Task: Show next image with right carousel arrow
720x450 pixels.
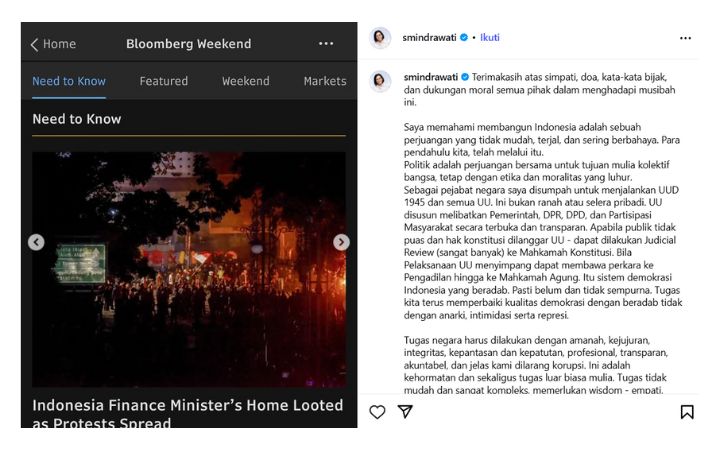Action: [x=341, y=242]
